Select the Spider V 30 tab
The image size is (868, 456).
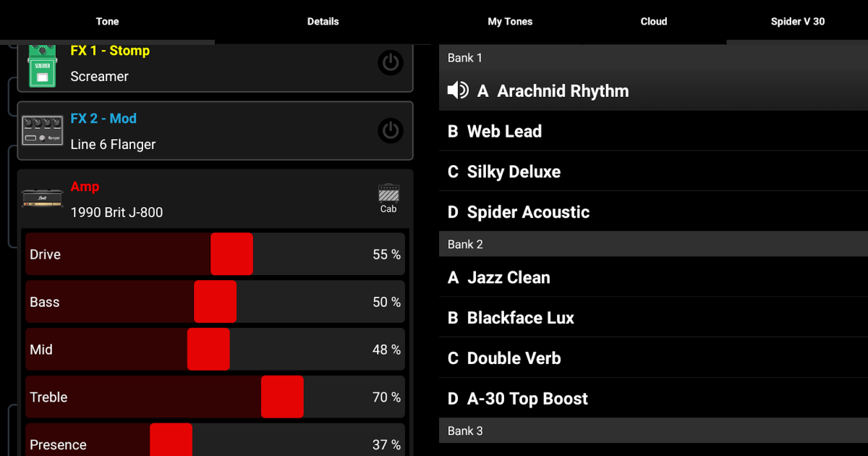[797, 22]
